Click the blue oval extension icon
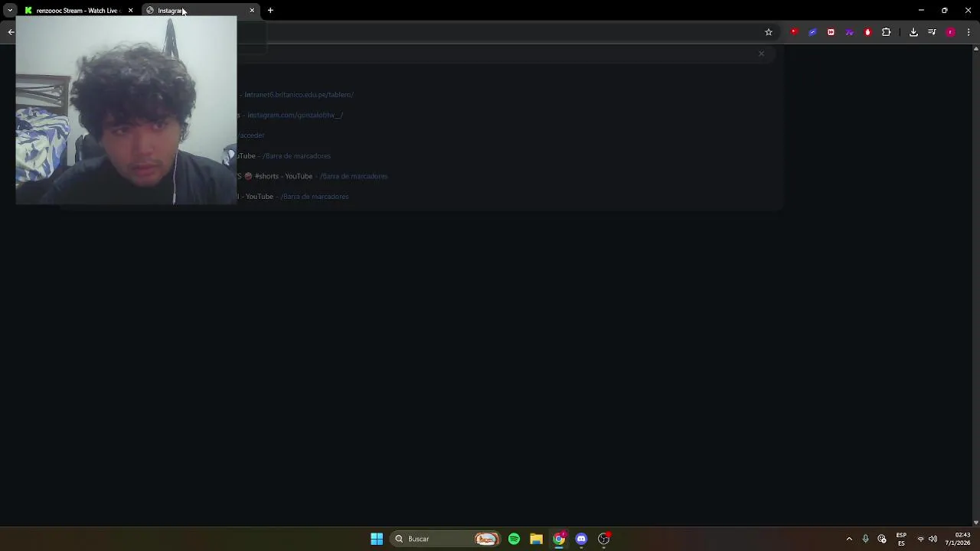980x551 pixels. [x=812, y=32]
